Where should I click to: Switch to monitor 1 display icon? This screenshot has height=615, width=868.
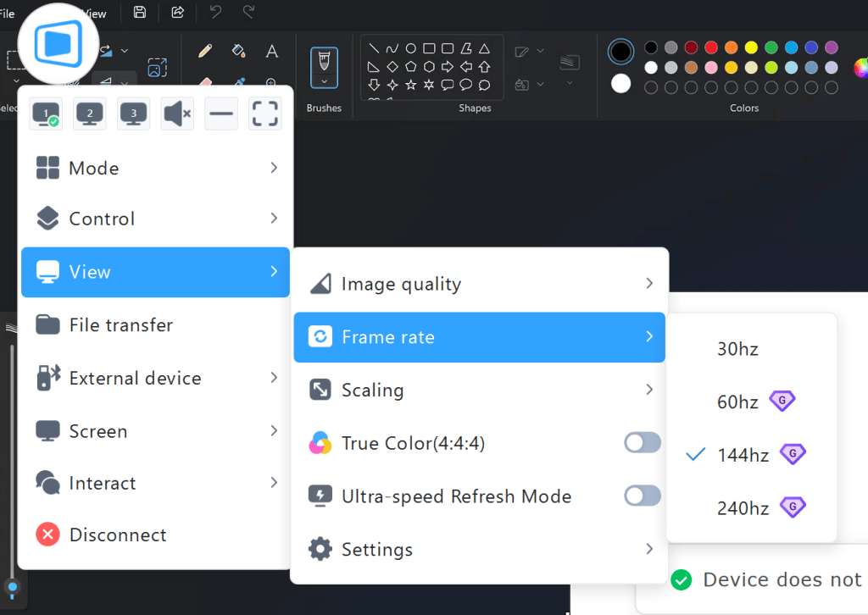click(46, 114)
